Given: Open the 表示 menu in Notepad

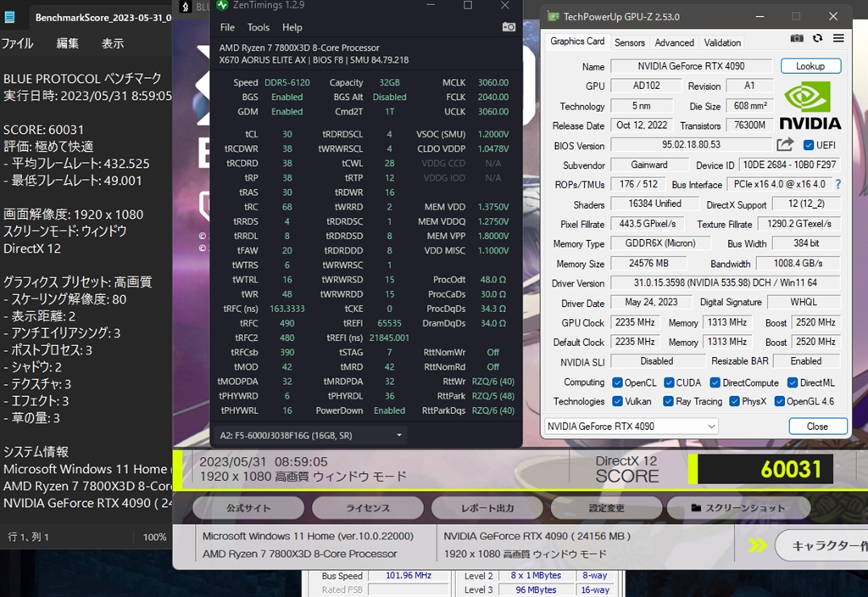Looking at the screenshot, I should point(113,43).
